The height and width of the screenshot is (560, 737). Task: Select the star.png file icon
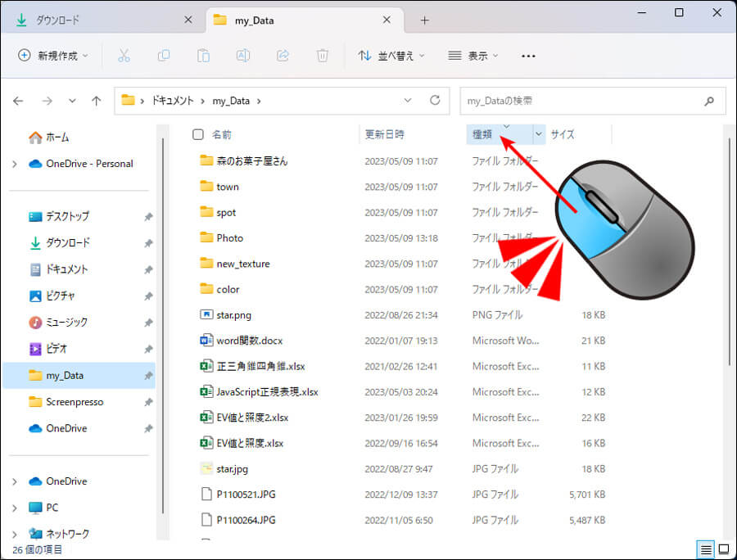[x=206, y=314]
